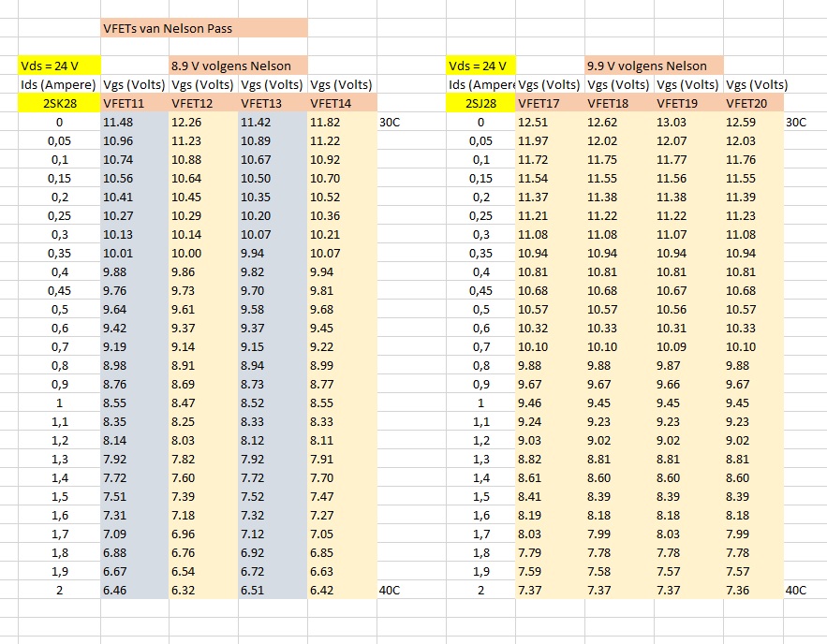This screenshot has height=644, width=827.
Task: Select the VFET20 column header cell
Action: [x=754, y=103]
